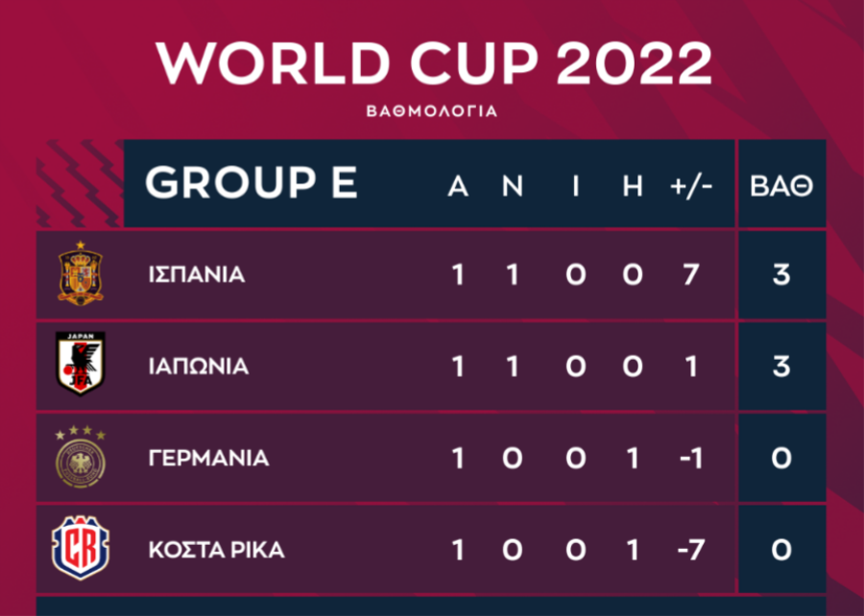The width and height of the screenshot is (864, 616).
Task: Click Japan's points value 3
Action: [781, 367]
